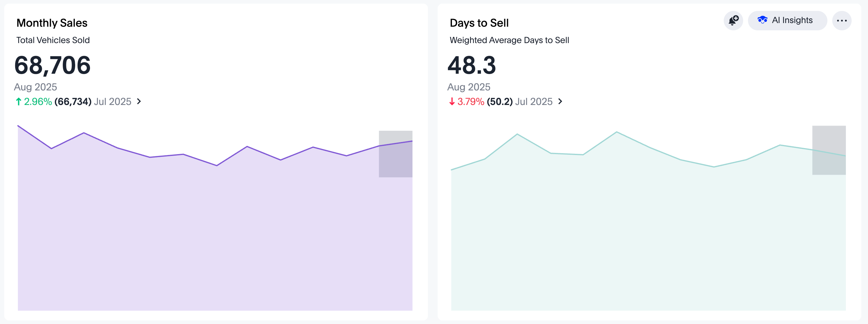
Task: Click the (50.2) previous value text
Action: coord(500,102)
